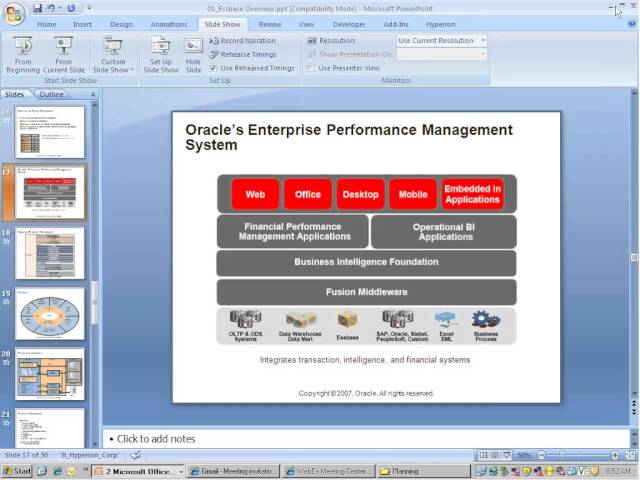
Task: Toggle Use Rehearsed Timings checkbox
Action: click(213, 68)
